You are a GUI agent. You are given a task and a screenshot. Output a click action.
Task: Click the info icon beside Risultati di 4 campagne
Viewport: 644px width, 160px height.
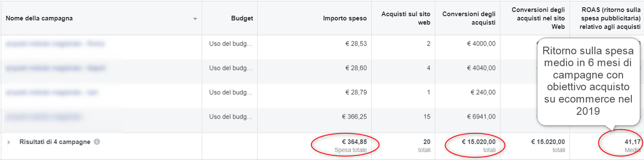(x=97, y=142)
